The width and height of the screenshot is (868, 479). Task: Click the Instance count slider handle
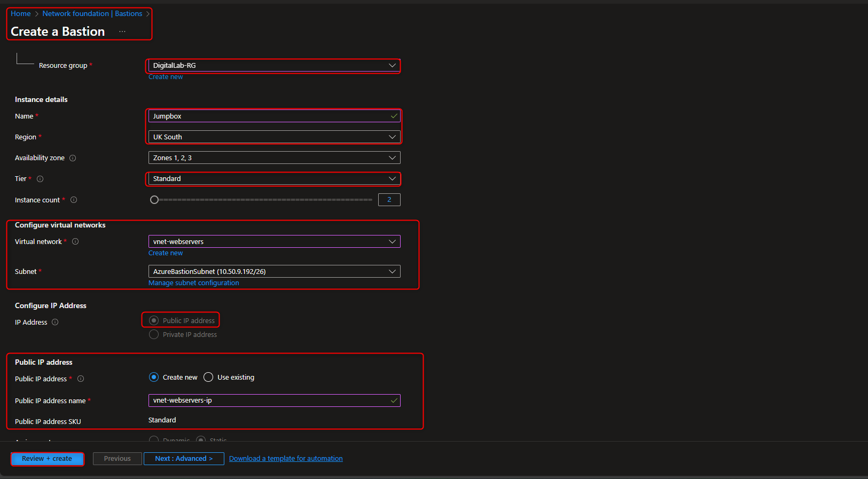pos(154,200)
